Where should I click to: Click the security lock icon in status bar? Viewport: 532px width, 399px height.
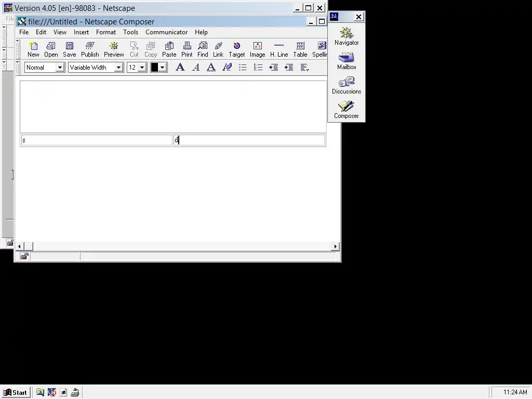(24, 257)
